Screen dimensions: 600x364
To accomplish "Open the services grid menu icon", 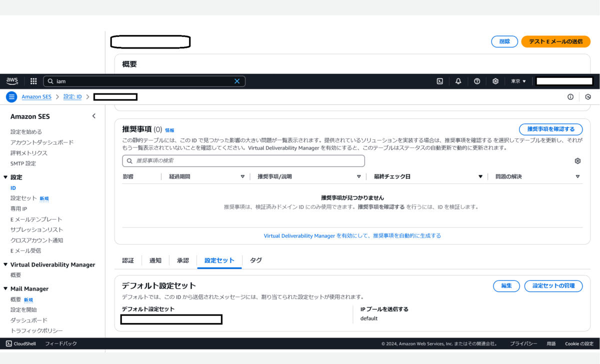I will click(x=33, y=81).
